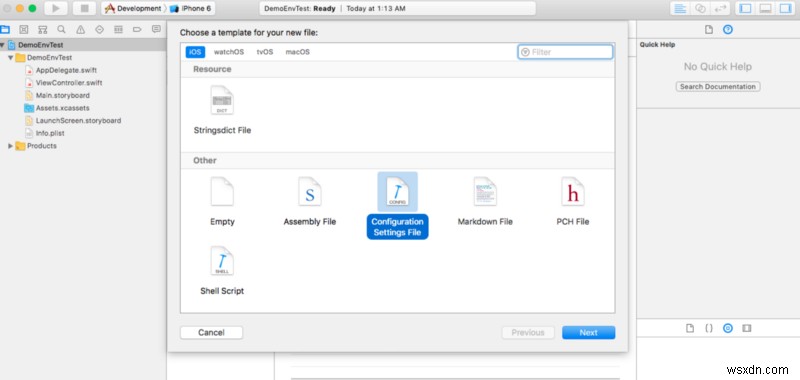The image size is (800, 380).
Task: Select the Markdown File template
Action: (485, 202)
